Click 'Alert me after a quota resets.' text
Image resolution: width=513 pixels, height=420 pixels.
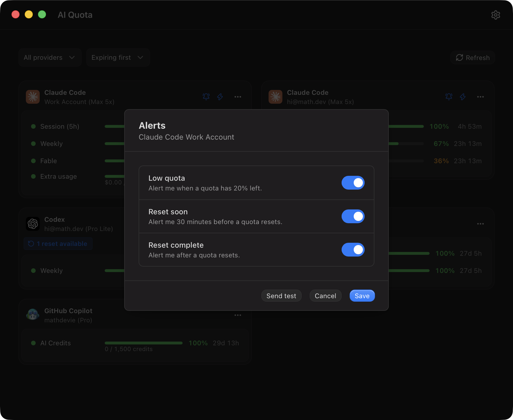coord(194,255)
